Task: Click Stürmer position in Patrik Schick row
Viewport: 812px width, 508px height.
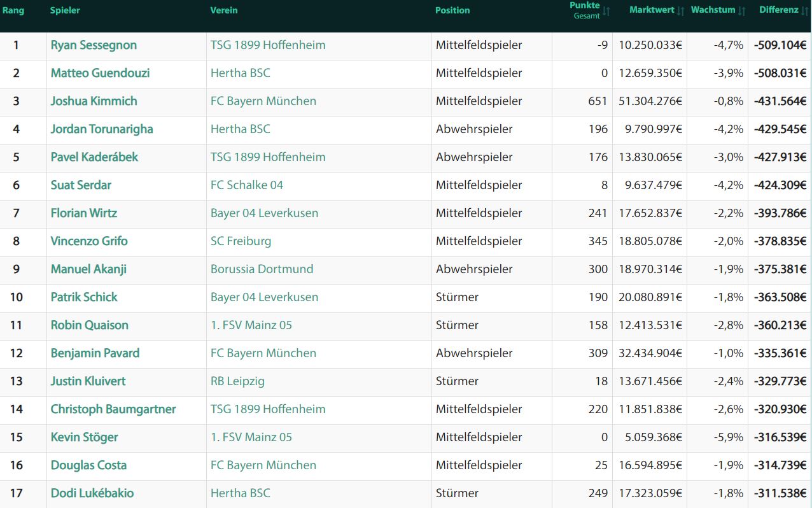Action: pos(457,297)
